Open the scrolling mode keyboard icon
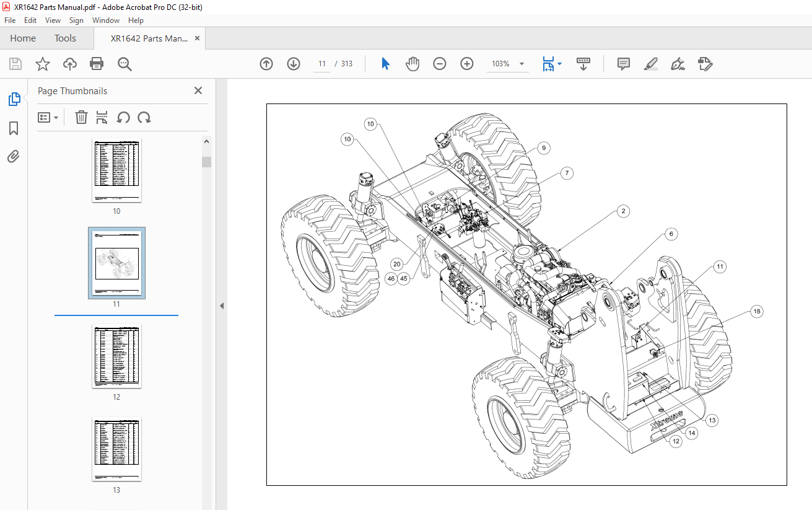Viewport: 812px width, 510px height. 583,64
